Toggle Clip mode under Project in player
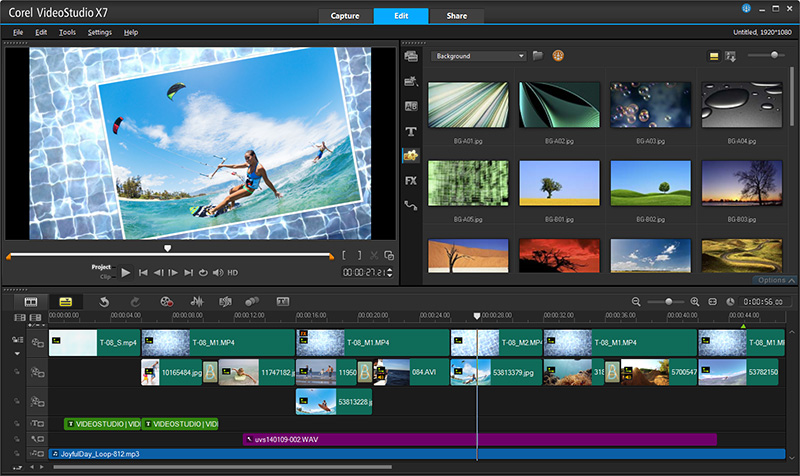The height and width of the screenshot is (476, 800). (105, 276)
